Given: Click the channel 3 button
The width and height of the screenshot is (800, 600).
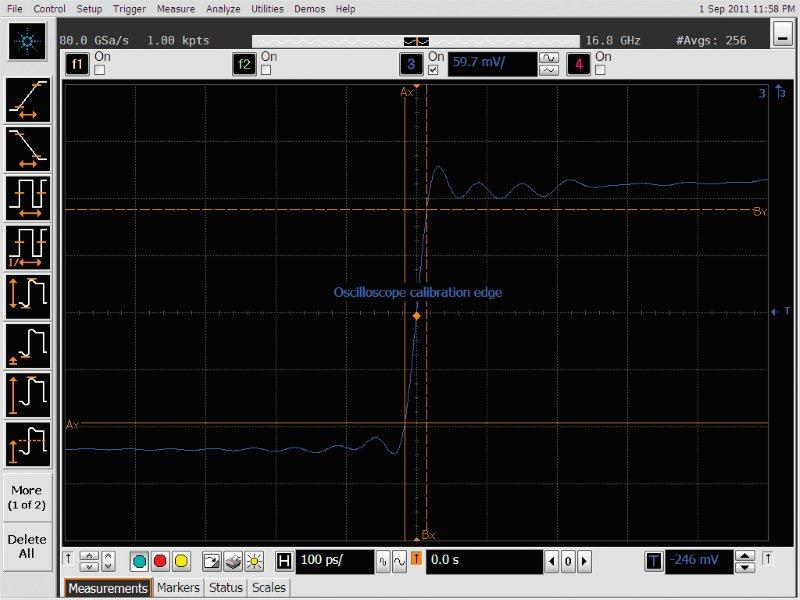Looking at the screenshot, I should (410, 64).
